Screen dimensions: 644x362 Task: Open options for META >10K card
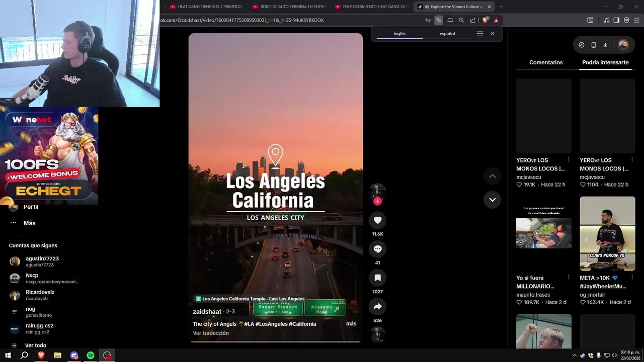point(632,278)
